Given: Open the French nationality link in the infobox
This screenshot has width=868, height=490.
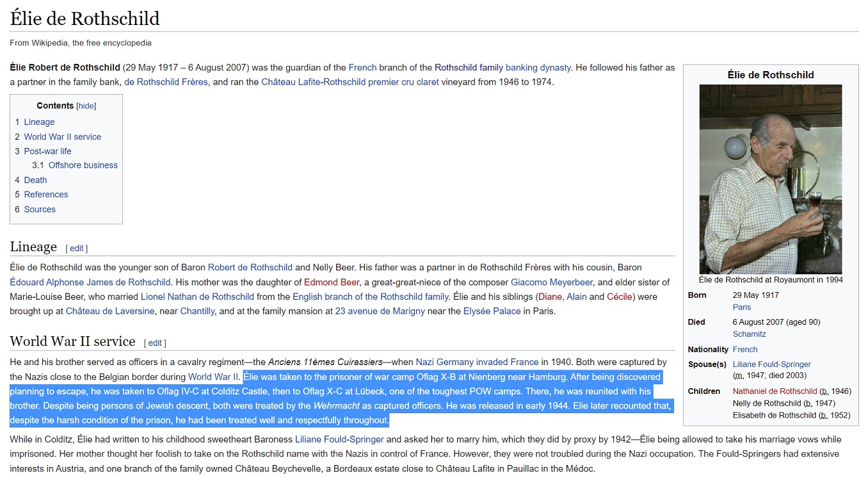Looking at the screenshot, I should [x=745, y=350].
